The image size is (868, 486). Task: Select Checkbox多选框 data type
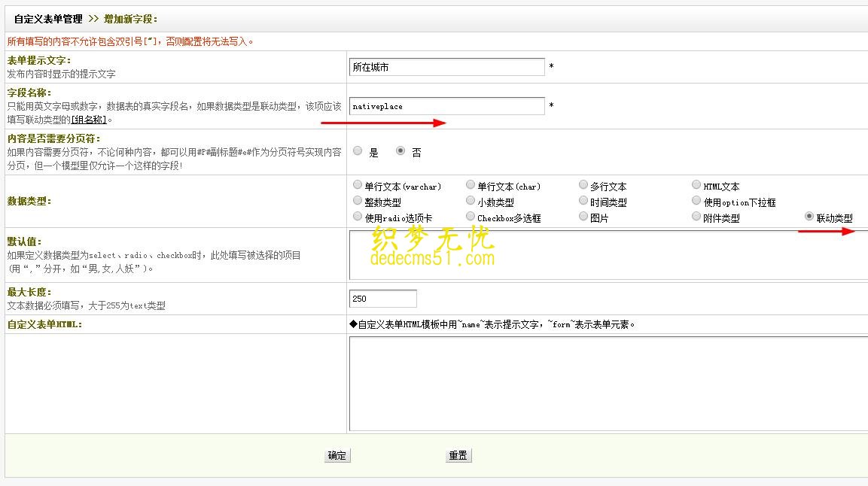(470, 216)
